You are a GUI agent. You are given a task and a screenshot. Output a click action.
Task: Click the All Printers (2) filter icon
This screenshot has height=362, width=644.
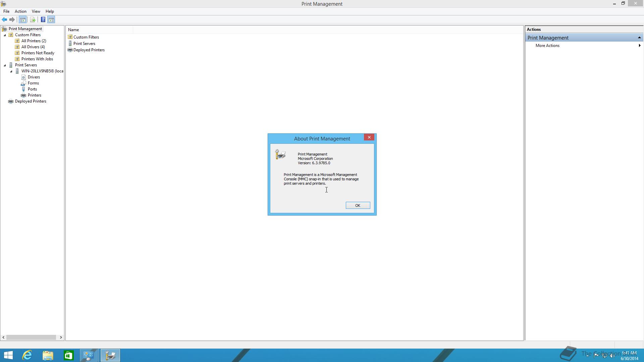(17, 41)
